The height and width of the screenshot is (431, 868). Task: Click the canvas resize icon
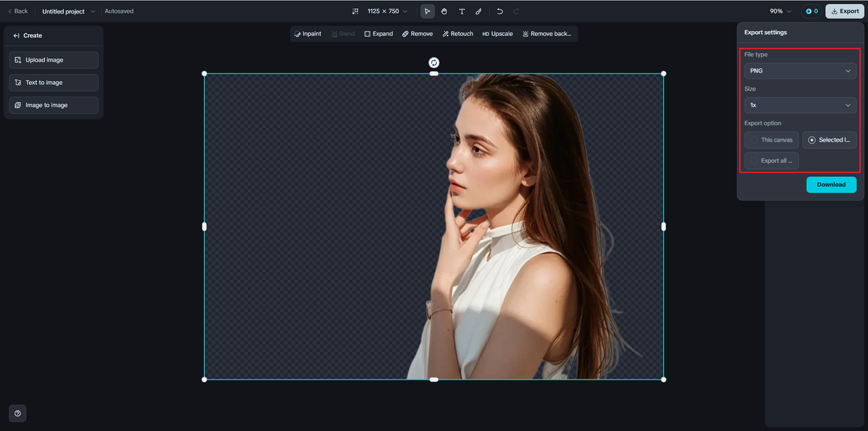(355, 12)
